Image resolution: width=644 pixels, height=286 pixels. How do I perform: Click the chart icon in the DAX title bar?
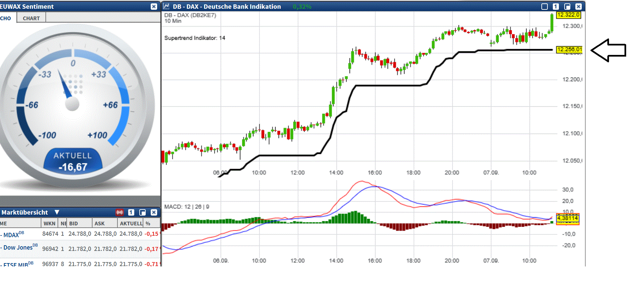coord(166,6)
